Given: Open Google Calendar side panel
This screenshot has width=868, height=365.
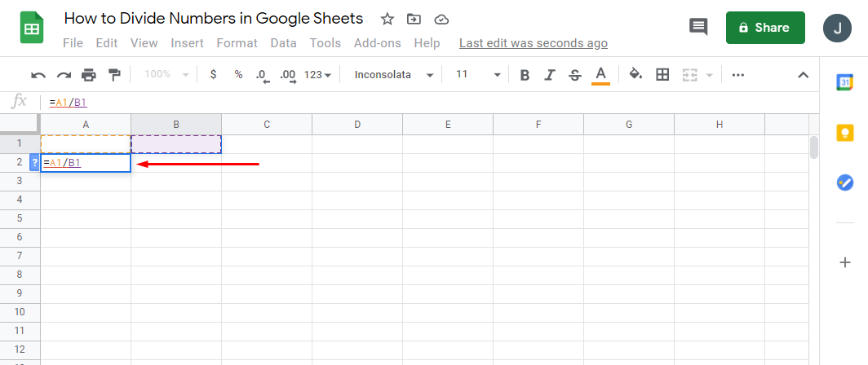Looking at the screenshot, I should 845,81.
